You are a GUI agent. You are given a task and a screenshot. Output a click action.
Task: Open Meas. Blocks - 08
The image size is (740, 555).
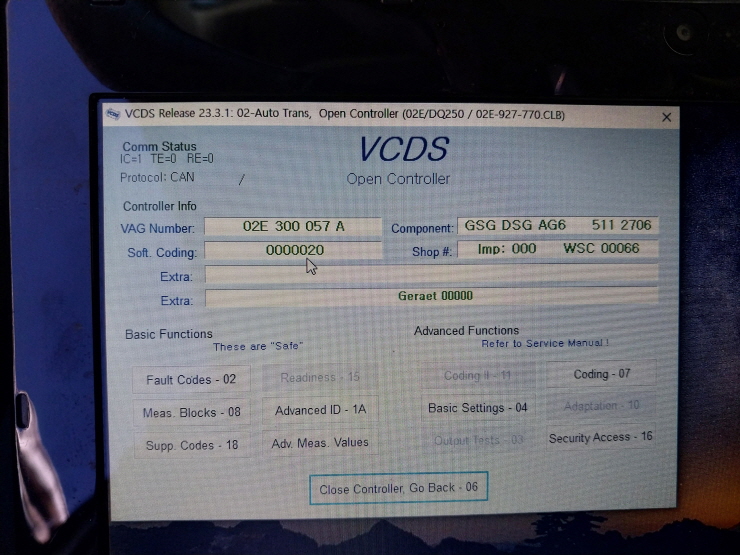(x=191, y=412)
